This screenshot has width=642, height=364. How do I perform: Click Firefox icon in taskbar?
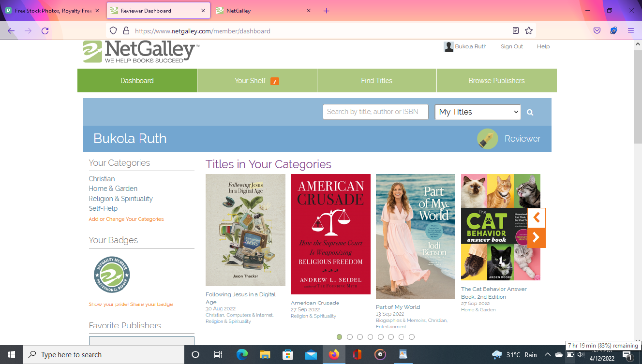(x=334, y=355)
